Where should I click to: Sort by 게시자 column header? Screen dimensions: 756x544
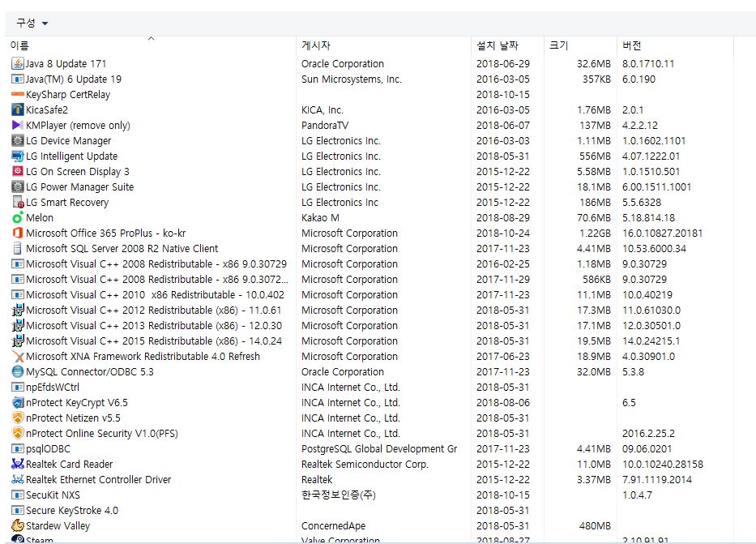316,46
